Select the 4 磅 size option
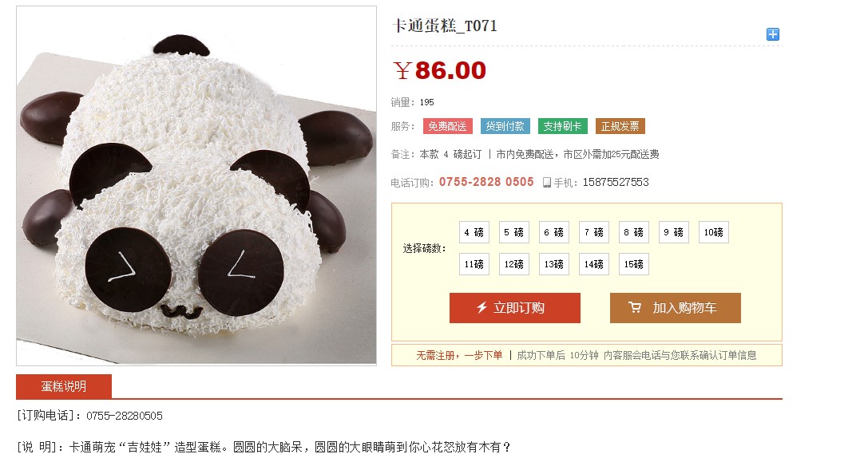The image size is (868, 458). click(x=474, y=232)
